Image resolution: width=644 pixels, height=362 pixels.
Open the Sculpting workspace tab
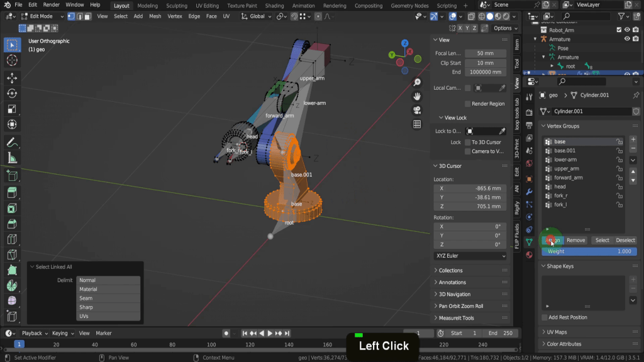[x=177, y=6]
